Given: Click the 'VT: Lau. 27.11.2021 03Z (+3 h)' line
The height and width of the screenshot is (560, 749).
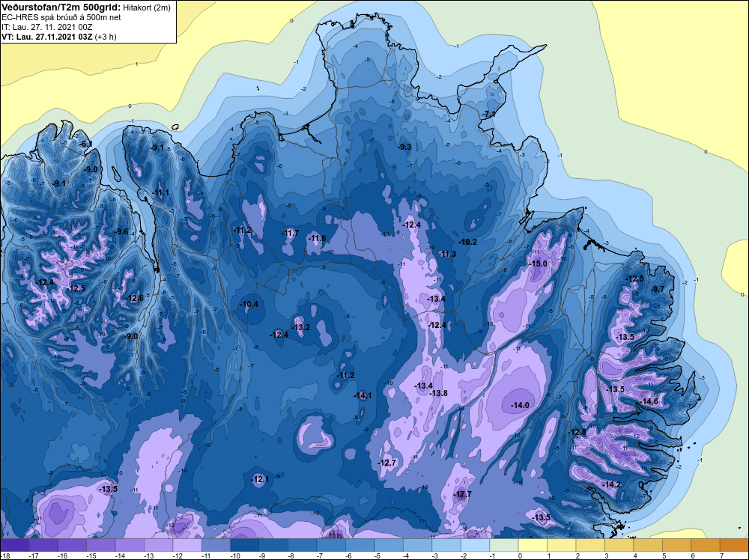Looking at the screenshot, I should [x=58, y=36].
